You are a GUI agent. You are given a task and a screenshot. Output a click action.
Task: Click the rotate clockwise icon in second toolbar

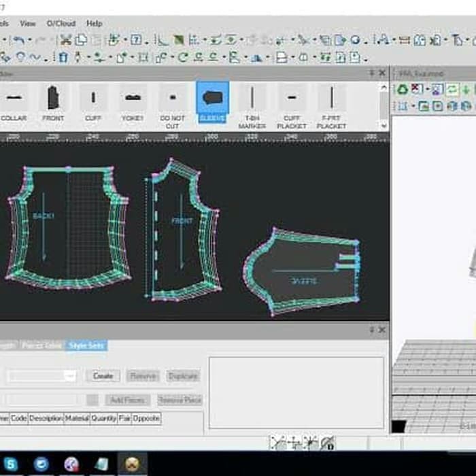click(182, 58)
